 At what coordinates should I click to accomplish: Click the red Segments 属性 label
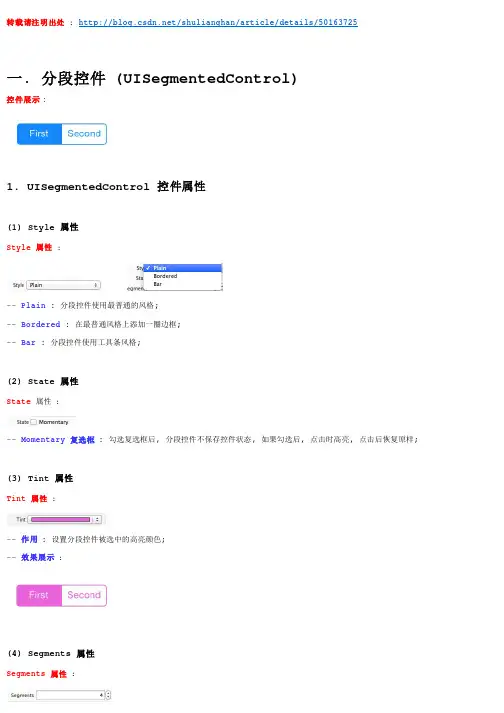[x=36, y=673]
